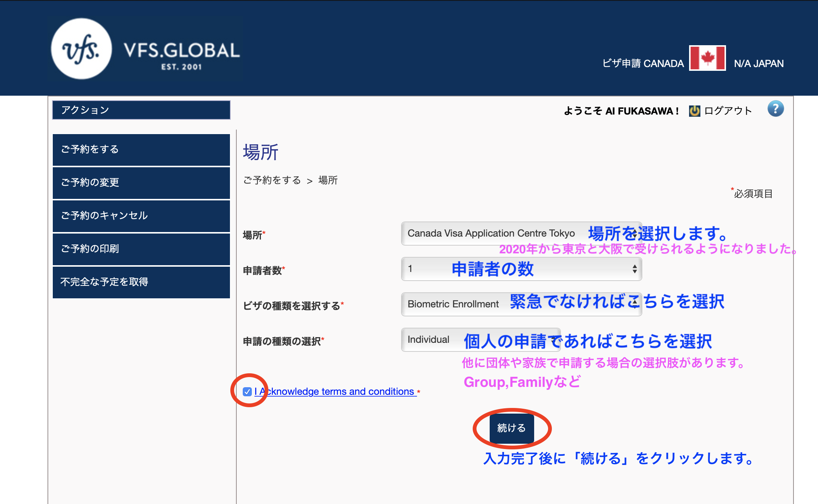Open help with the blue question mark icon
818x504 pixels.
pyautogui.click(x=775, y=109)
